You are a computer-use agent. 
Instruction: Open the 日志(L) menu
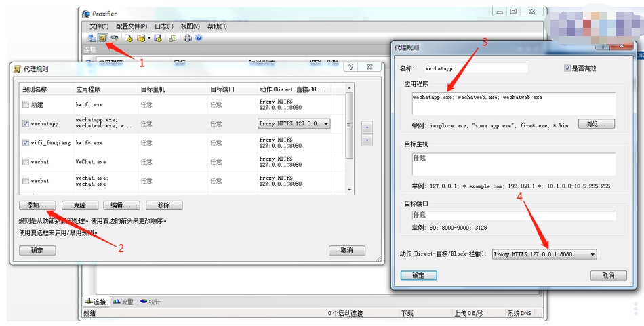pos(164,26)
